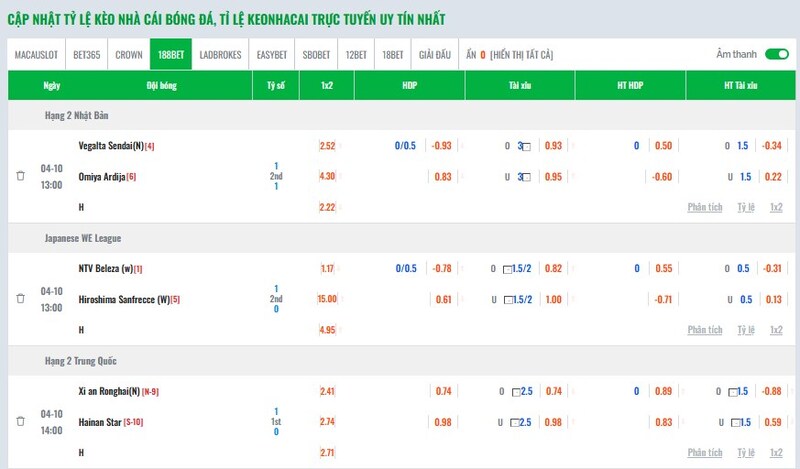Collapse the Japanese WE League section
800x469 pixels.
(85, 239)
